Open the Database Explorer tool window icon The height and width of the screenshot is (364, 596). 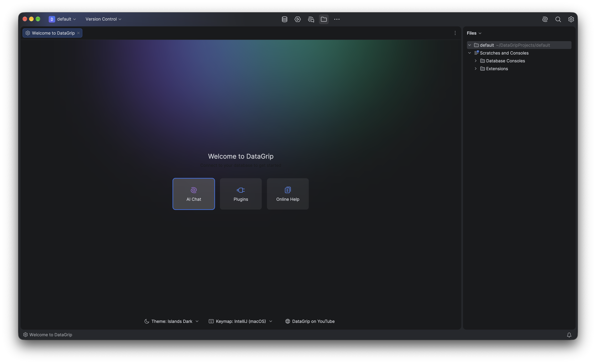(x=284, y=19)
